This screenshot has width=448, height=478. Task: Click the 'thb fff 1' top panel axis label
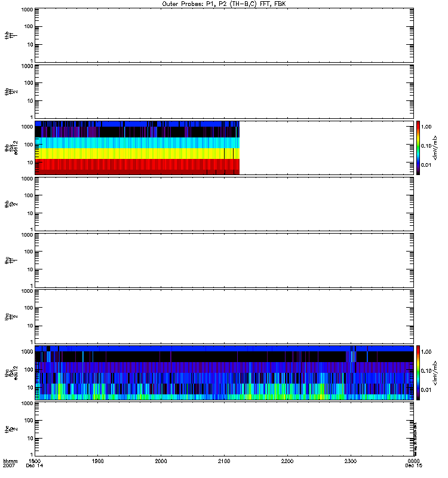(x=11, y=35)
